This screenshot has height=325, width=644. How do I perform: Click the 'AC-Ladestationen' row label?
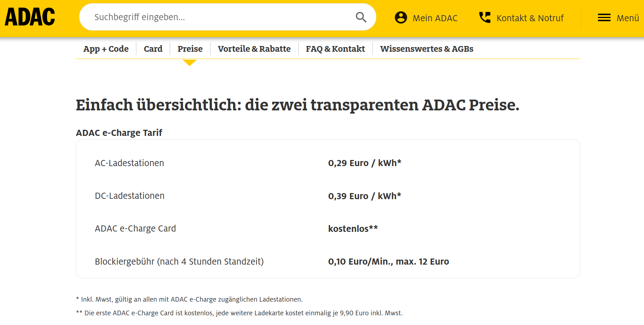tap(130, 163)
